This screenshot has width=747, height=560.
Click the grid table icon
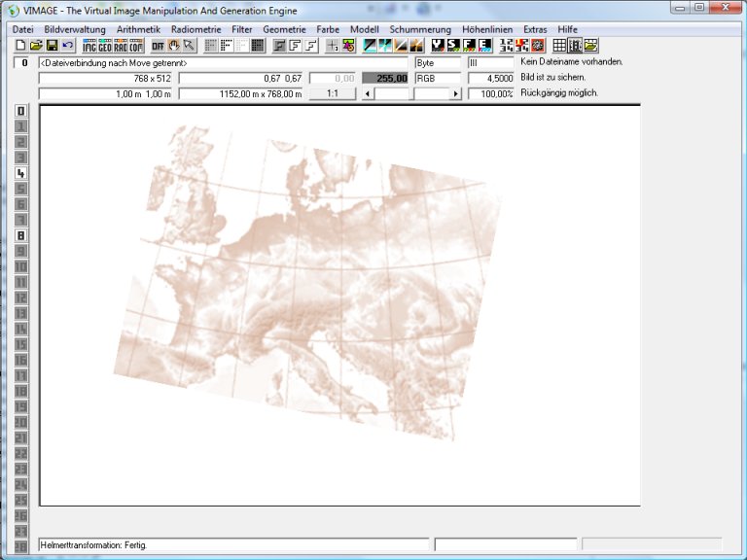click(559, 46)
